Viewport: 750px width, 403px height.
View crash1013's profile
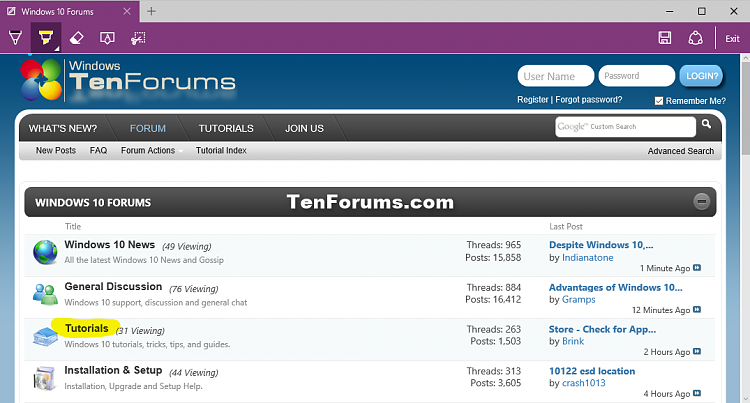(x=584, y=383)
